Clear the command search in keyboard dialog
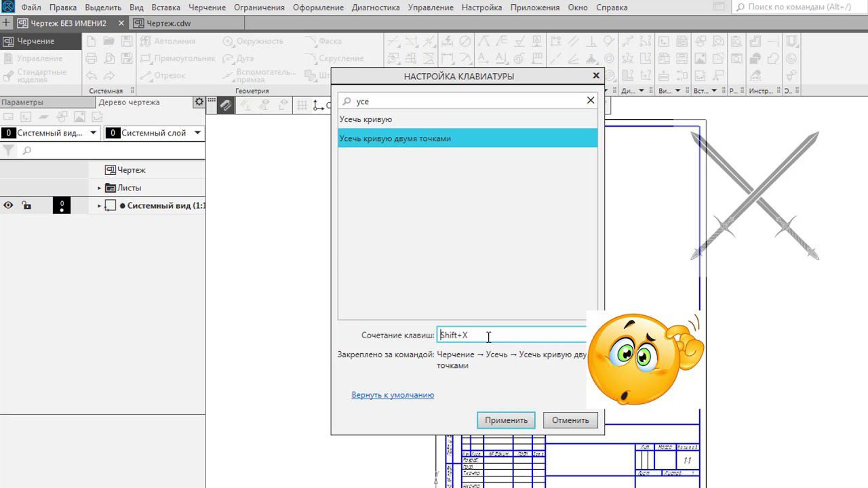The image size is (868, 488). tap(591, 100)
